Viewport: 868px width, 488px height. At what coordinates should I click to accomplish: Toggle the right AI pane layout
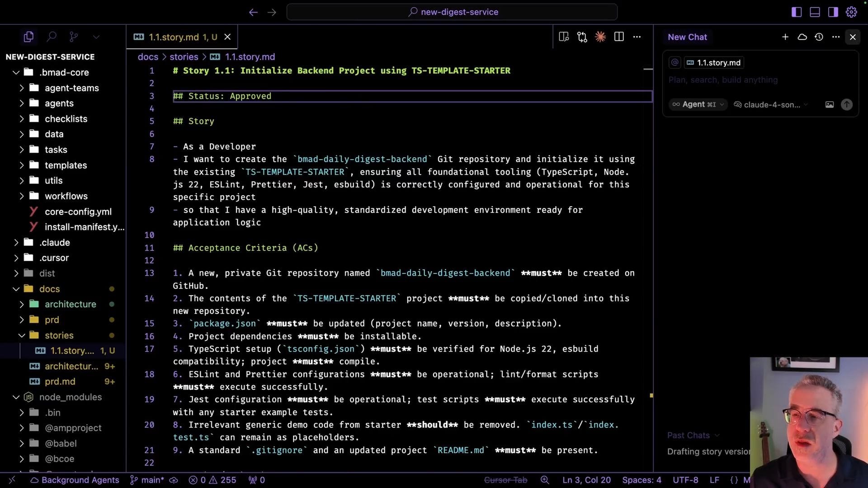tap(833, 12)
